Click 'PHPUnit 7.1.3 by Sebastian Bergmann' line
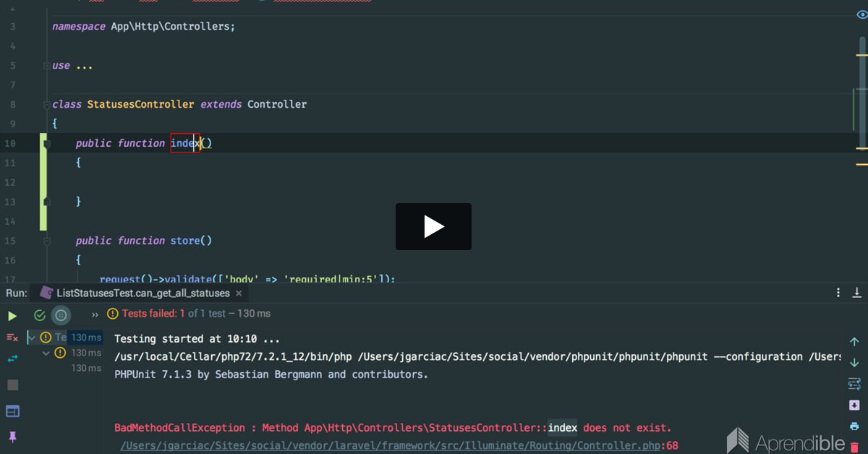868x454 pixels. 271,374
